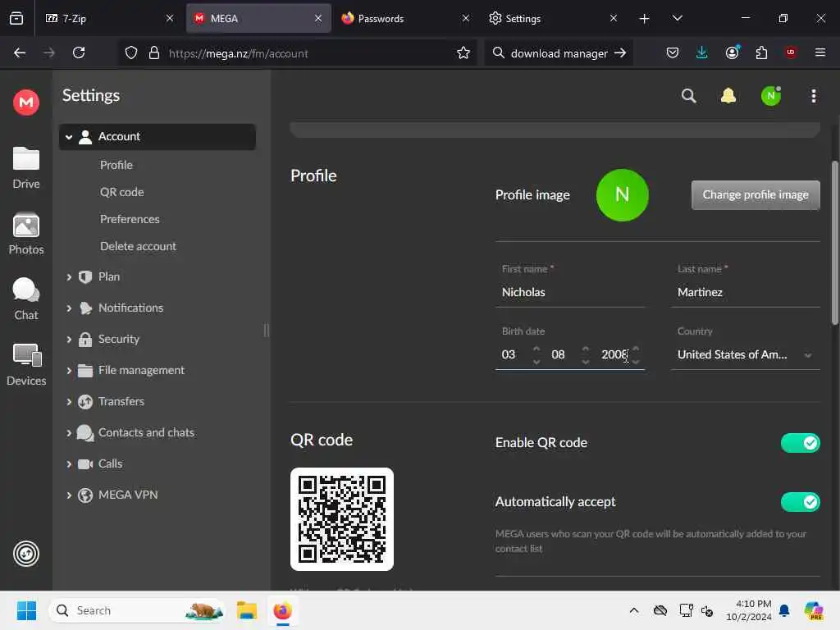
Task: Expand the Calls settings section
Action: 69,464
